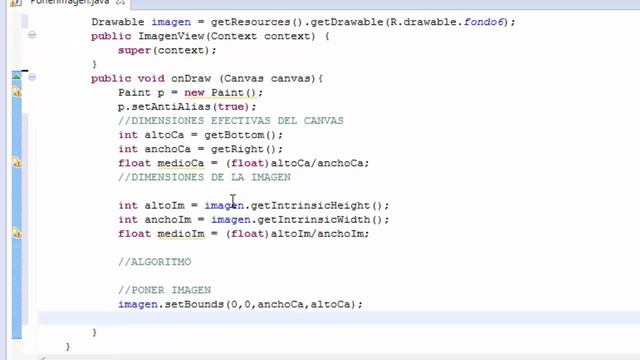Viewport: 640px width, 360px height.
Task: Click the //ALGORITMO comment
Action: click(154, 262)
